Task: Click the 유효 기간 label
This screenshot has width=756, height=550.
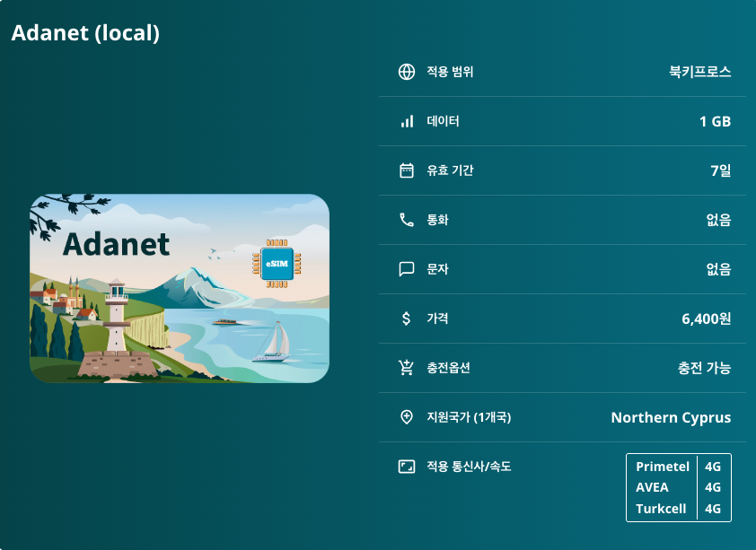Action: tap(450, 170)
